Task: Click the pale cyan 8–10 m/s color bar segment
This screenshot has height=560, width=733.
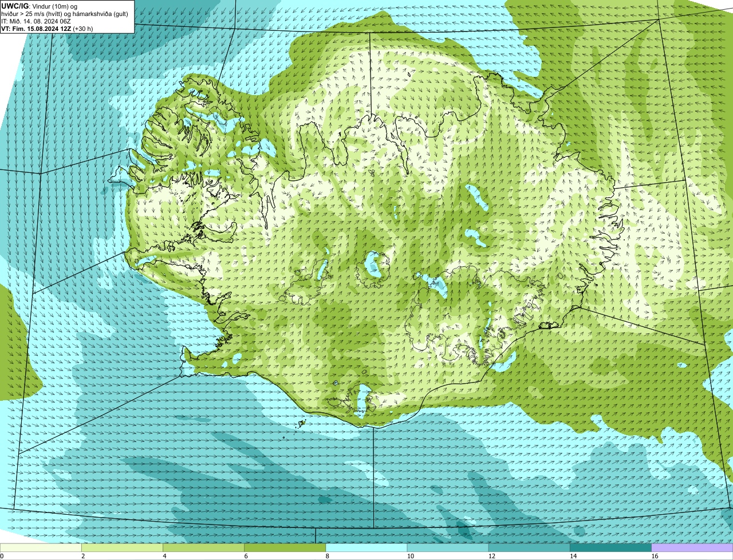Action: tap(366, 547)
